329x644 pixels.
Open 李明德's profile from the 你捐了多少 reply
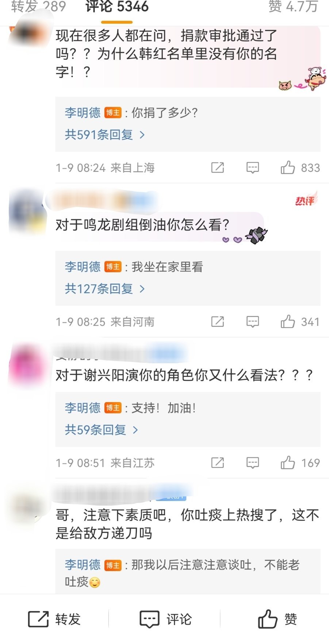click(x=83, y=112)
